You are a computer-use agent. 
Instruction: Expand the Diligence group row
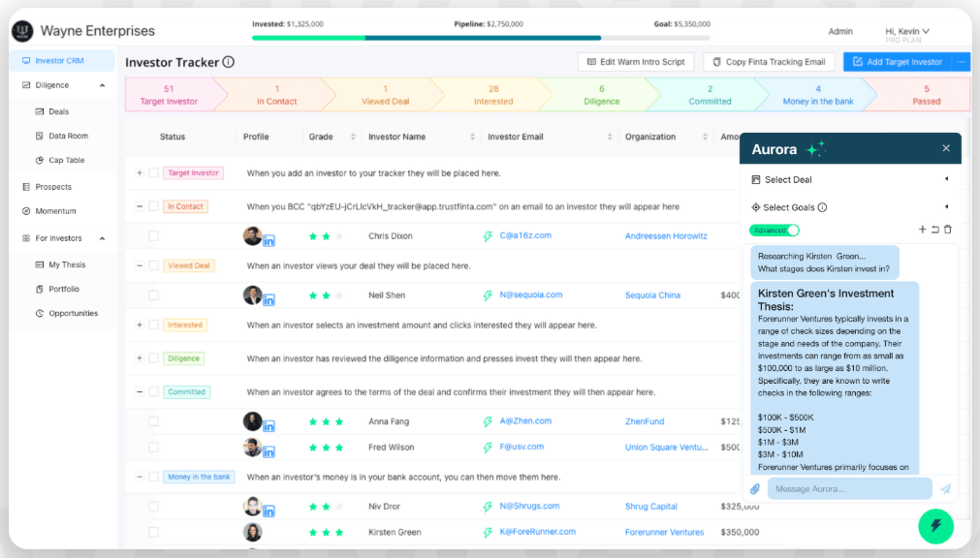(140, 358)
